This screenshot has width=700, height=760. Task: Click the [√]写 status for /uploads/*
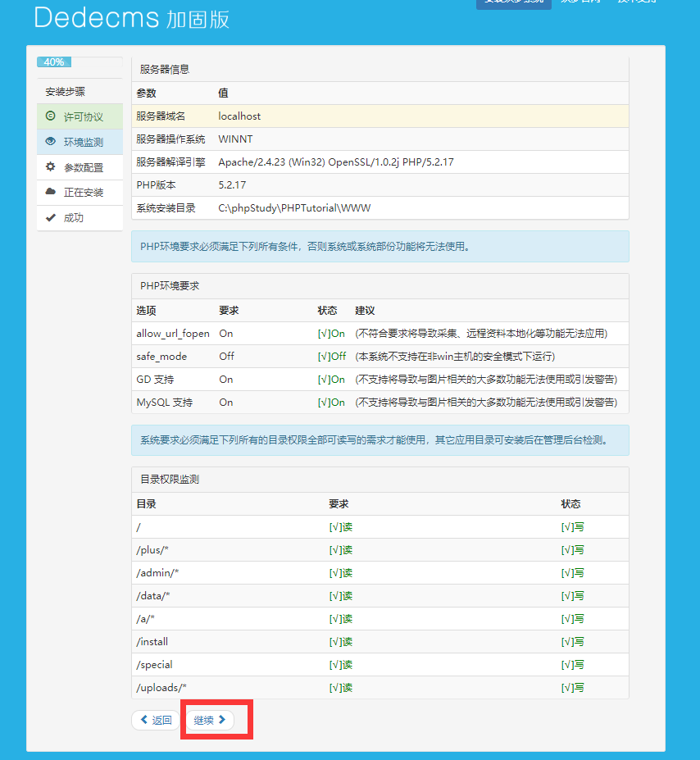tap(573, 688)
